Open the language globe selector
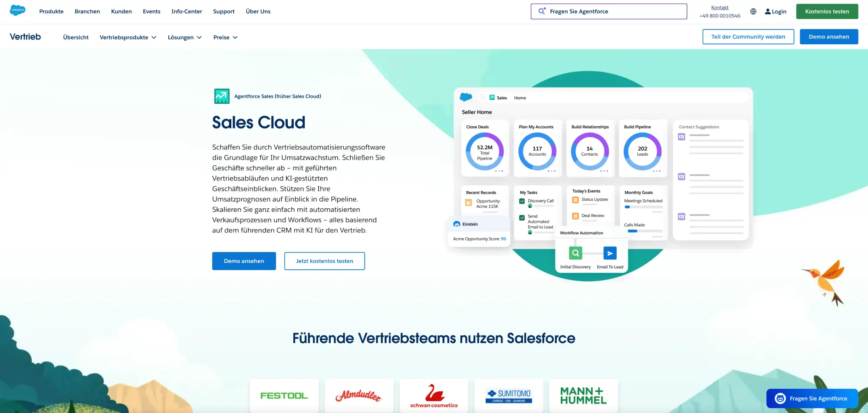The image size is (868, 413). (753, 11)
